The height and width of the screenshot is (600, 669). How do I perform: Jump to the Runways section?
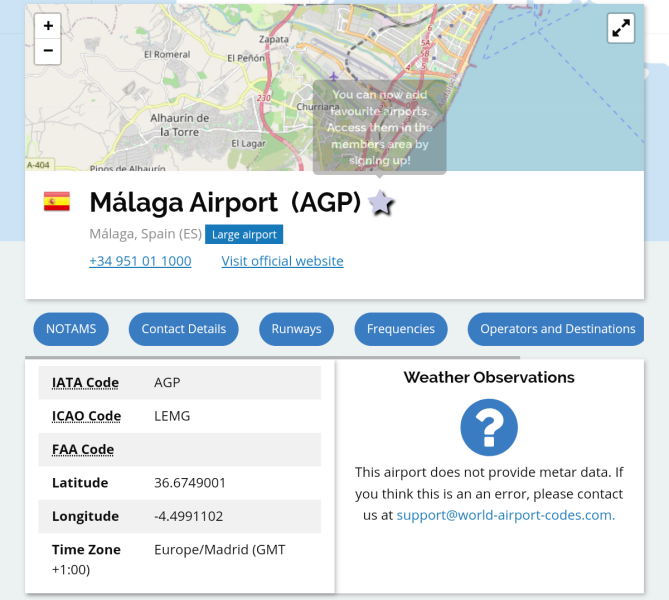point(297,329)
